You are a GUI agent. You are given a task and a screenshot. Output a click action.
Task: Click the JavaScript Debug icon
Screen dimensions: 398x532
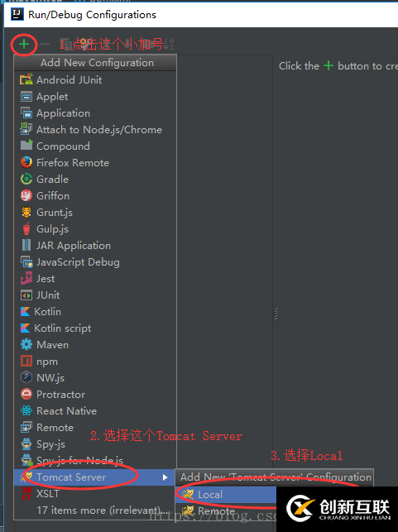point(26,261)
